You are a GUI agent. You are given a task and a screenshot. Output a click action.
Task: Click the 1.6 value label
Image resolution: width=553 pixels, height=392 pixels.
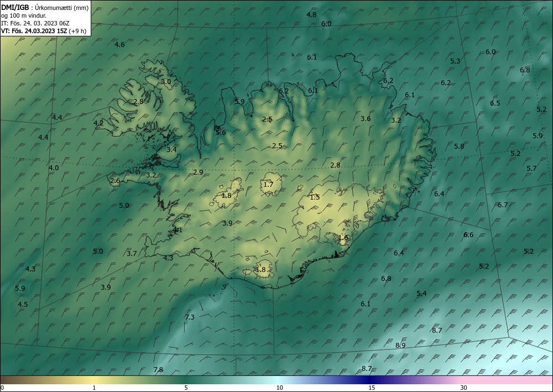tap(343, 238)
